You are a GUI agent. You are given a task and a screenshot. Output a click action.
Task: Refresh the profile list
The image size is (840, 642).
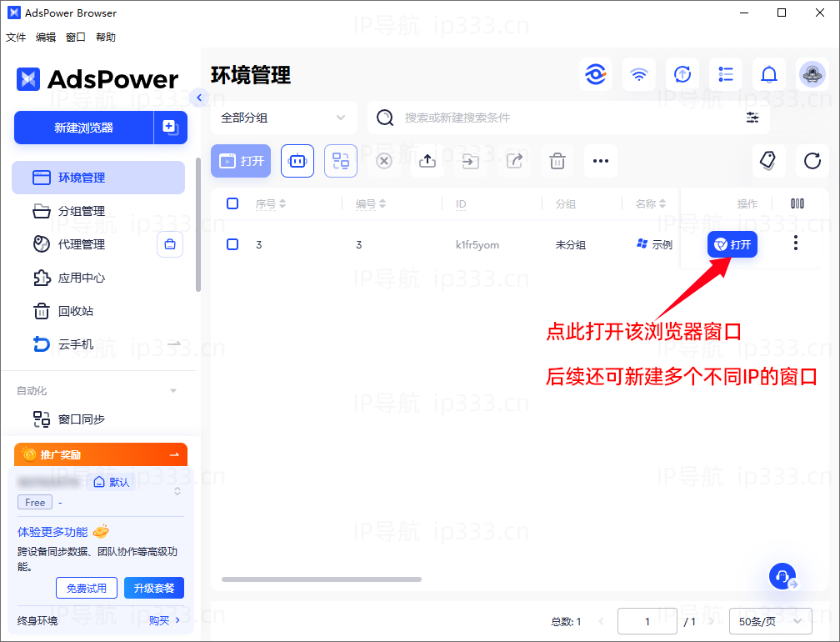point(812,161)
